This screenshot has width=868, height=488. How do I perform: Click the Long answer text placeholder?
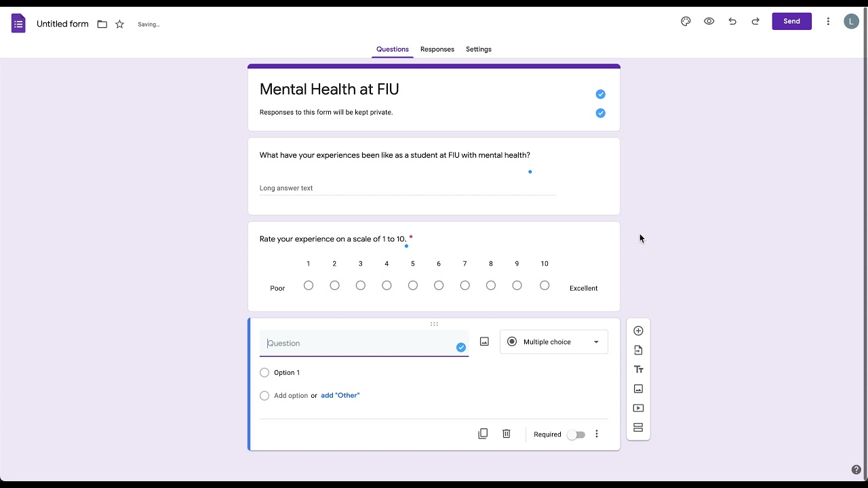click(x=286, y=188)
